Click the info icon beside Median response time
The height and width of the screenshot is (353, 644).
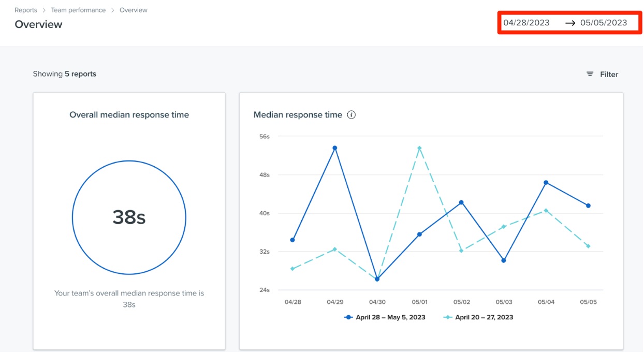(x=352, y=115)
